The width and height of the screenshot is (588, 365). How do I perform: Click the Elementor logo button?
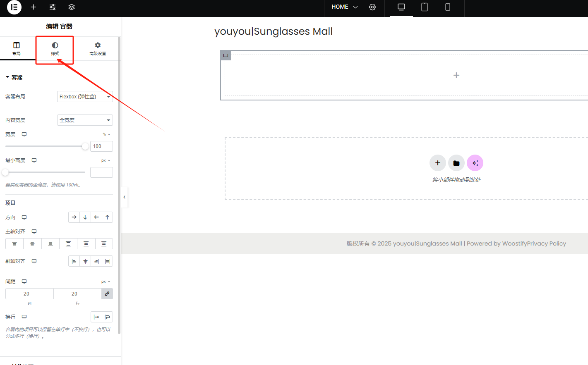tap(14, 7)
